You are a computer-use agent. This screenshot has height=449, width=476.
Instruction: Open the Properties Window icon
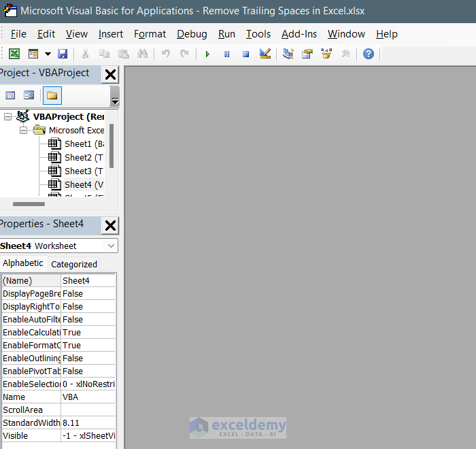coord(307,54)
